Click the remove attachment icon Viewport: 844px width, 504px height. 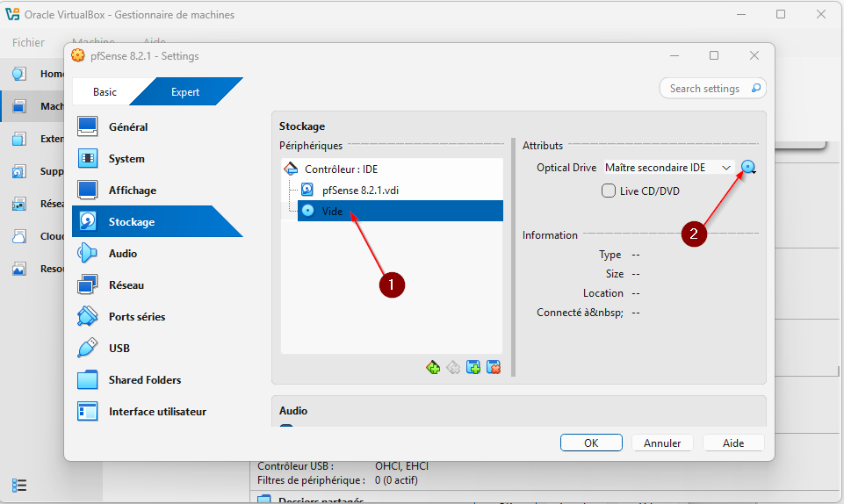click(x=494, y=368)
